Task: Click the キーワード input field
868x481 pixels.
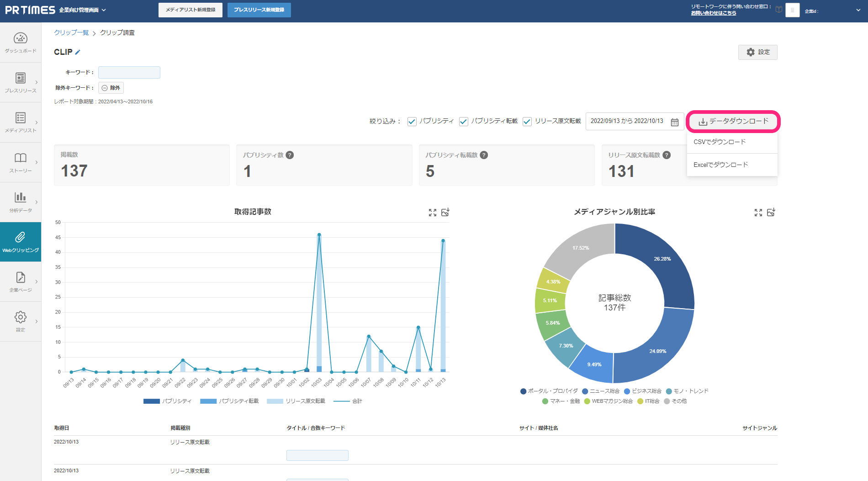Action: [x=129, y=72]
